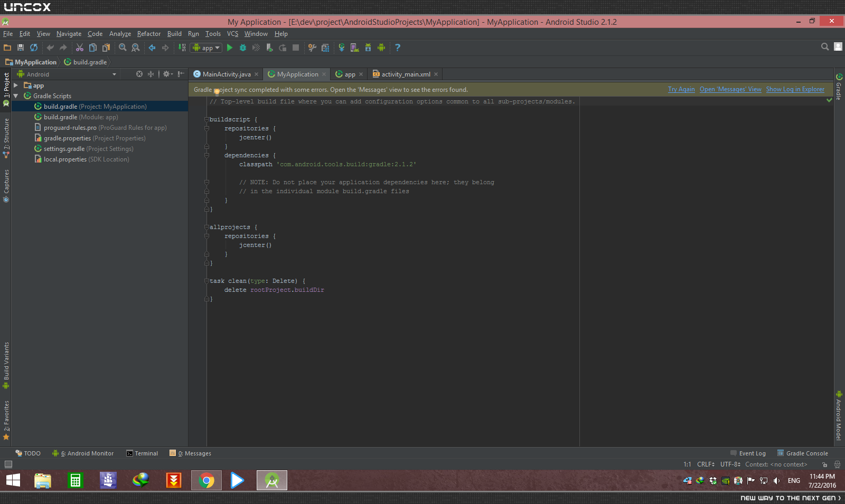This screenshot has height=504, width=845.
Task: Toggle the Gradle side panel
Action: point(839,87)
